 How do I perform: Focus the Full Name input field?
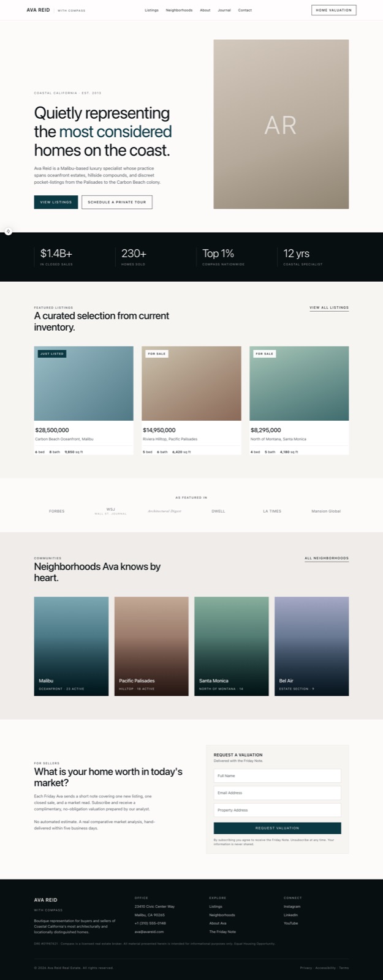277,775
